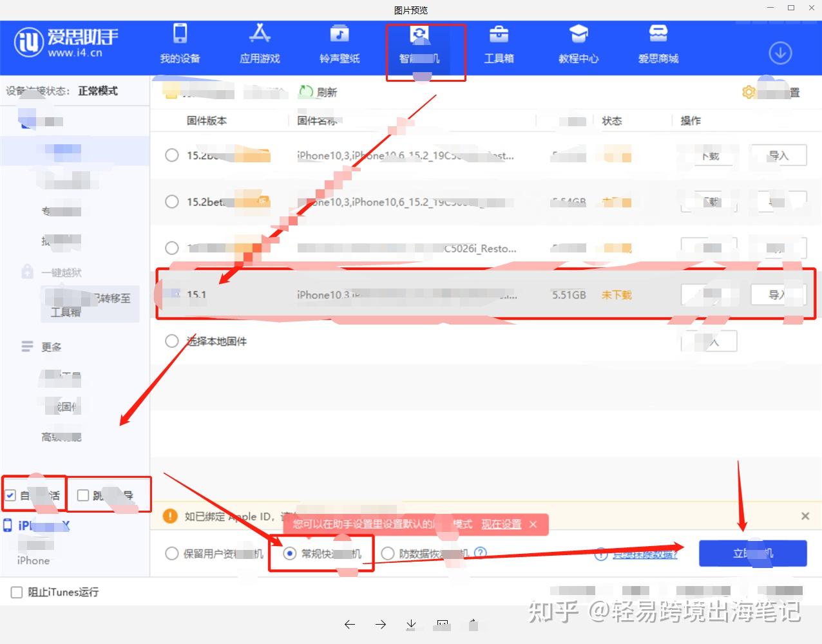Toggle 阻止iTunes运行 checkbox

[17, 592]
